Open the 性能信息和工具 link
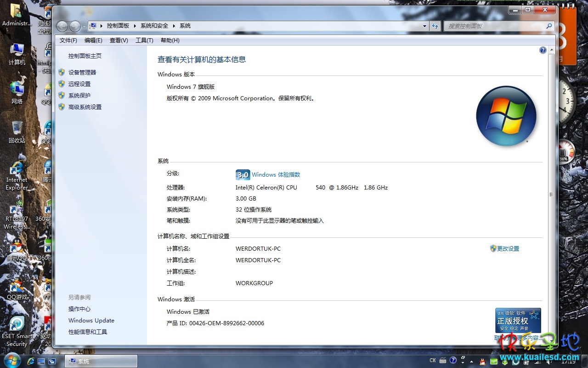The image size is (588, 368). (x=88, y=332)
